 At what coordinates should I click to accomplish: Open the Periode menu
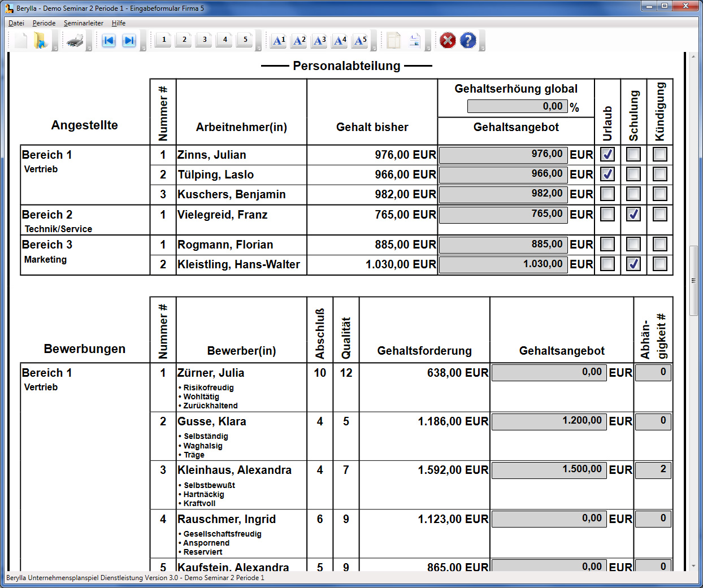click(x=44, y=23)
